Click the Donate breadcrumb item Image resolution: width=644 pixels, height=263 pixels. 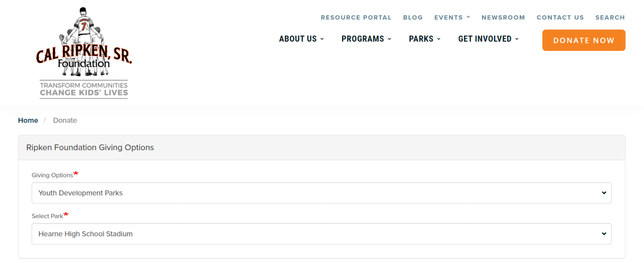(x=65, y=120)
